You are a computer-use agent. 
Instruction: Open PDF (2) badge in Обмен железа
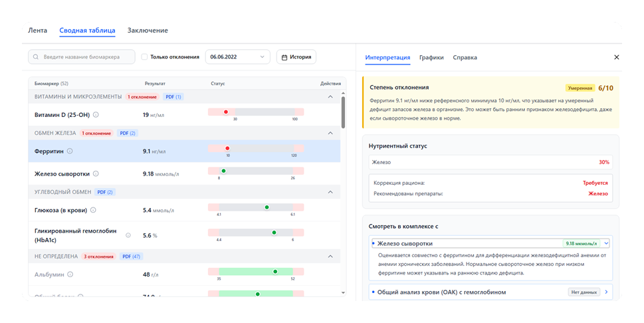(x=128, y=133)
